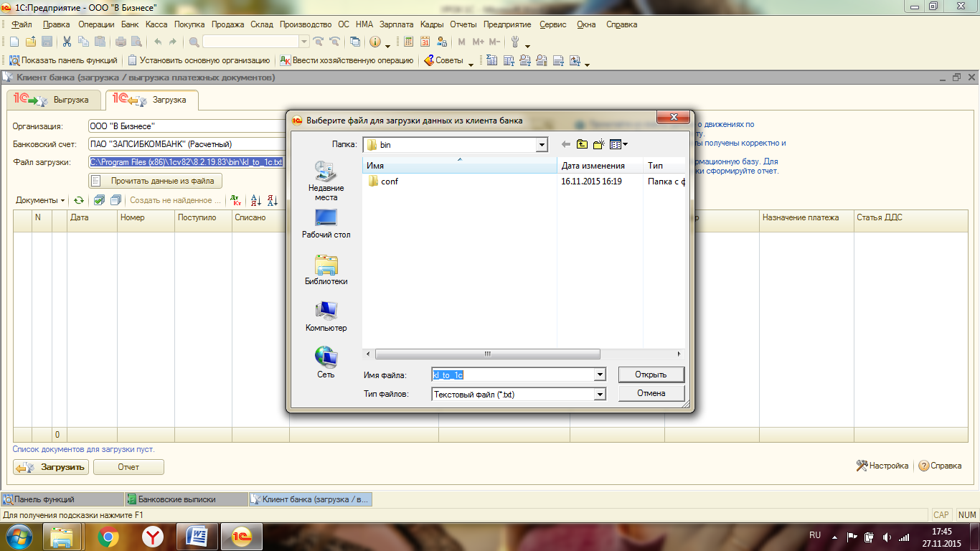Click Компьютер in the dialog sidebar
Viewport: 980px width, 551px height.
pyautogui.click(x=326, y=316)
